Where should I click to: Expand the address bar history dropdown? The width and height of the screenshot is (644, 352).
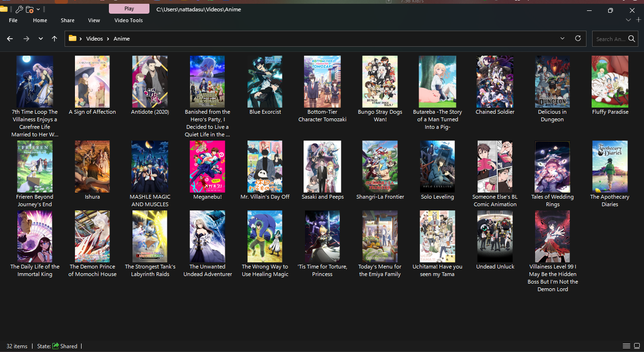[x=562, y=39]
